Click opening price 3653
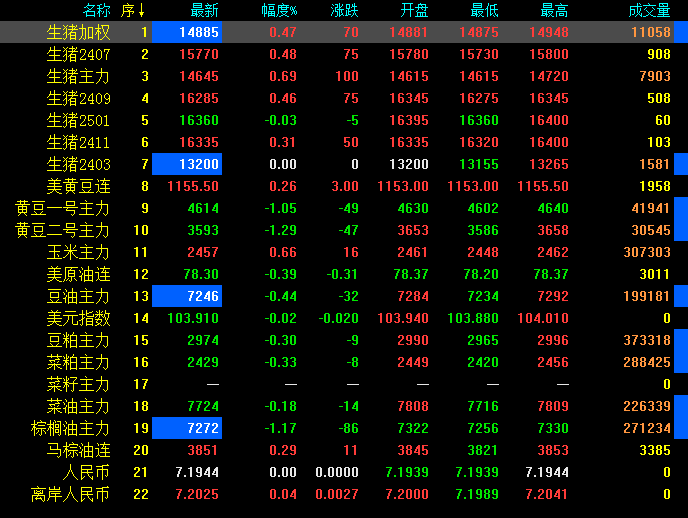The image size is (688, 518). tap(413, 230)
